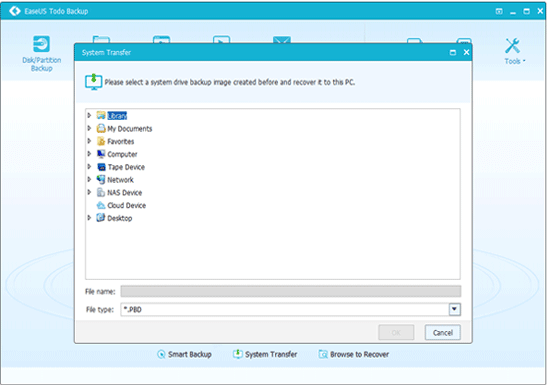
Task: Close the EaseUS Todo Backup window
Action: click(540, 11)
